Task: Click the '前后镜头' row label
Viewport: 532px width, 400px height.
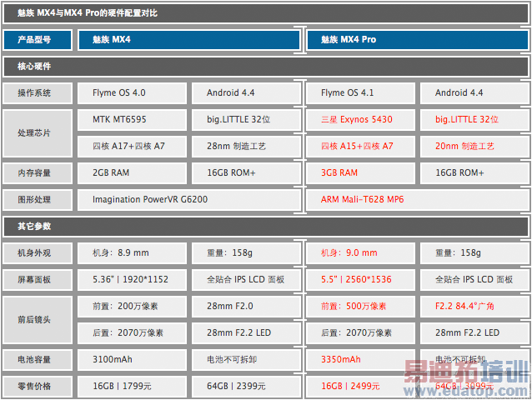Action: (x=38, y=320)
